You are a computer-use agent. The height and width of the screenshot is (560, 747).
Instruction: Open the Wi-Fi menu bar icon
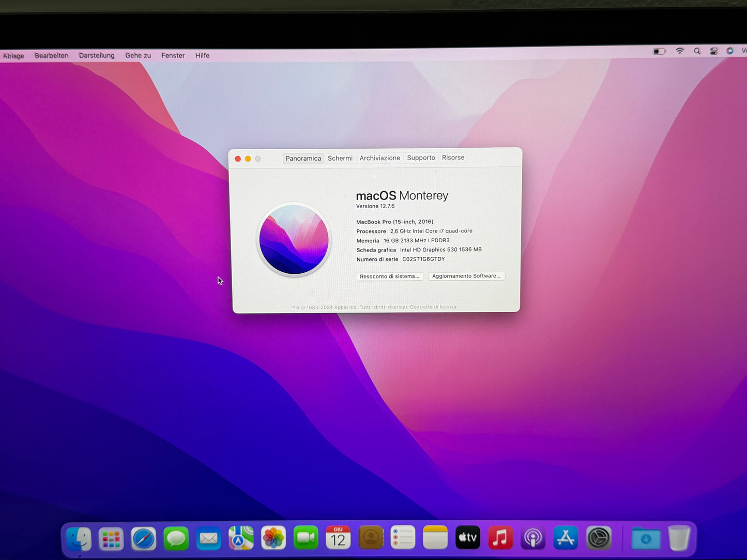click(680, 51)
